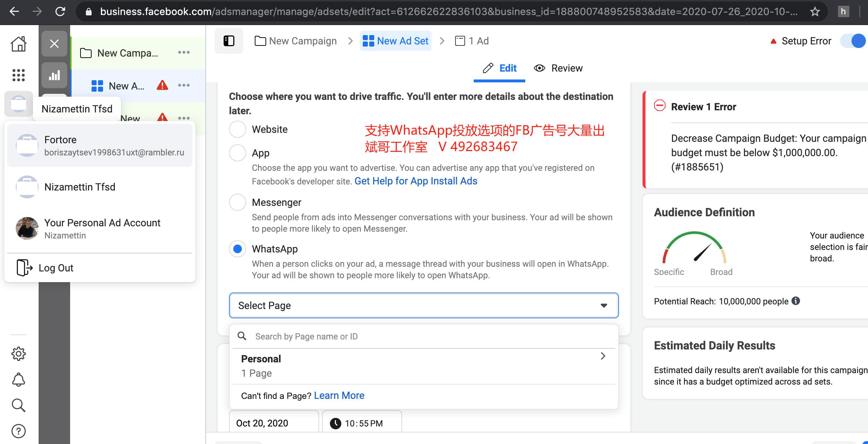Click the Audience Definition gauge
Image resolution: width=868 pixels, height=444 pixels.
click(x=694, y=248)
